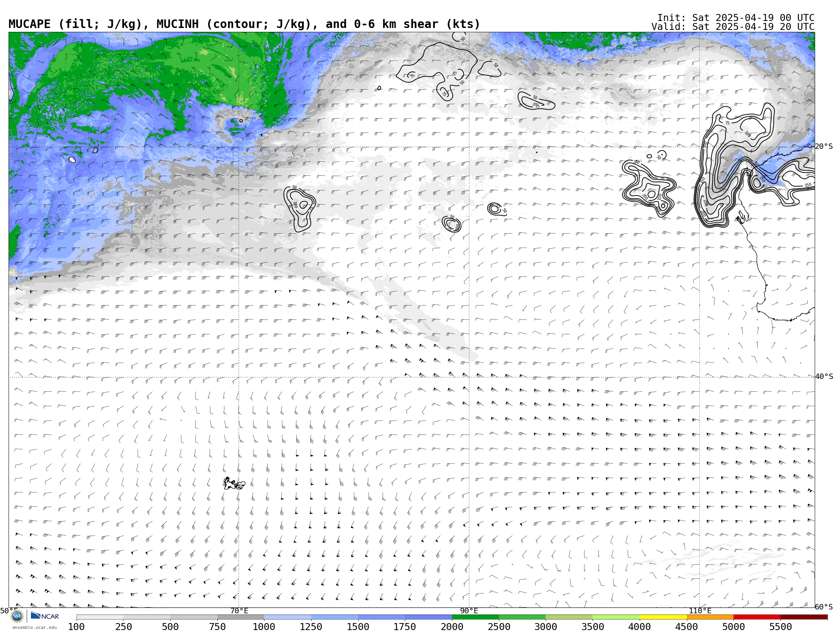The image size is (840, 632).
Task: Click the dark gray 750–1000 colorbar segment
Action: [x=241, y=617]
